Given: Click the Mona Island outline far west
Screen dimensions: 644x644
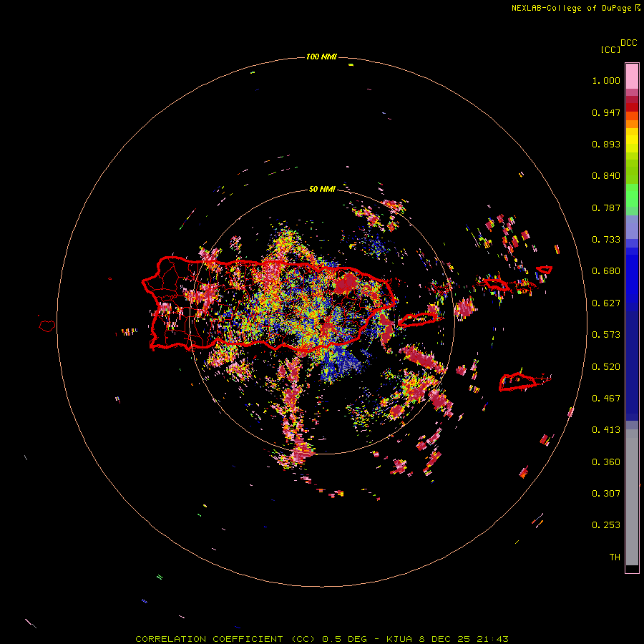Looking at the screenshot, I should 47,326.
